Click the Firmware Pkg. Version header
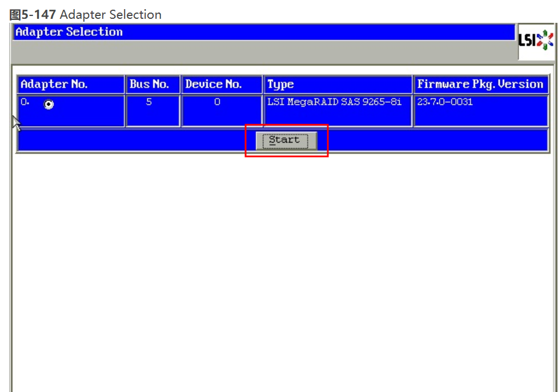558x392 pixels. pyautogui.click(x=480, y=84)
